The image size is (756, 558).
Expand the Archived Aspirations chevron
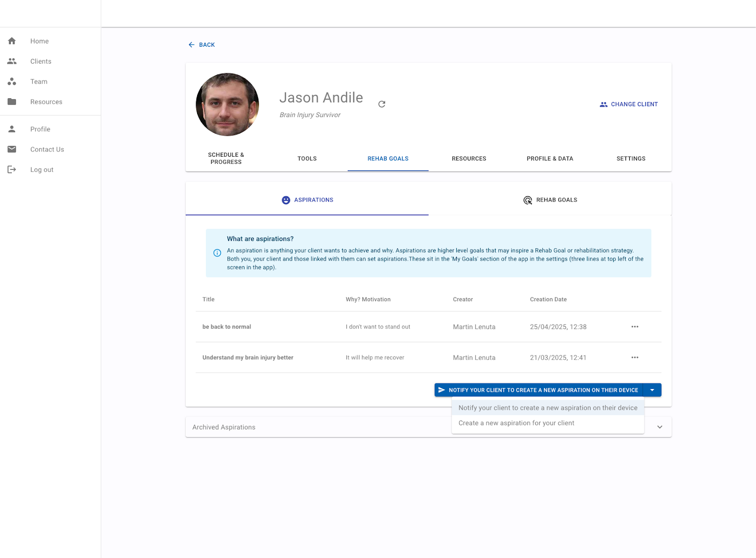click(660, 427)
